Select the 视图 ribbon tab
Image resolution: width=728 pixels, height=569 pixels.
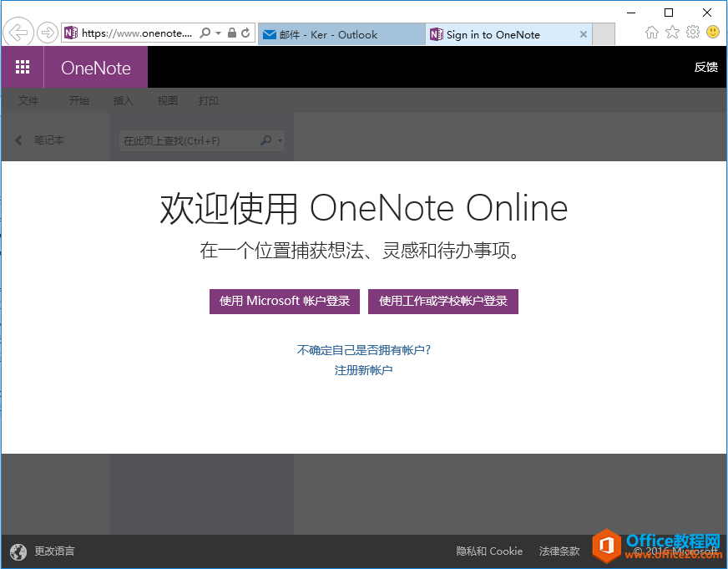click(167, 100)
